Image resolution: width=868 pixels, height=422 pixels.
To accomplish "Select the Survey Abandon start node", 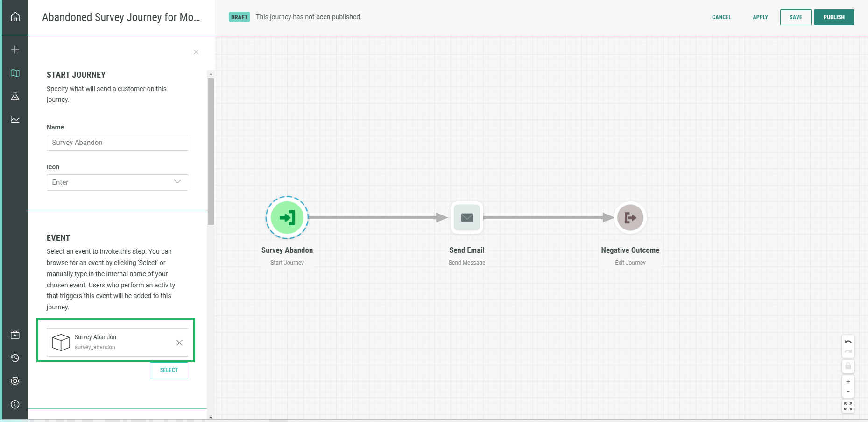I will click(287, 218).
